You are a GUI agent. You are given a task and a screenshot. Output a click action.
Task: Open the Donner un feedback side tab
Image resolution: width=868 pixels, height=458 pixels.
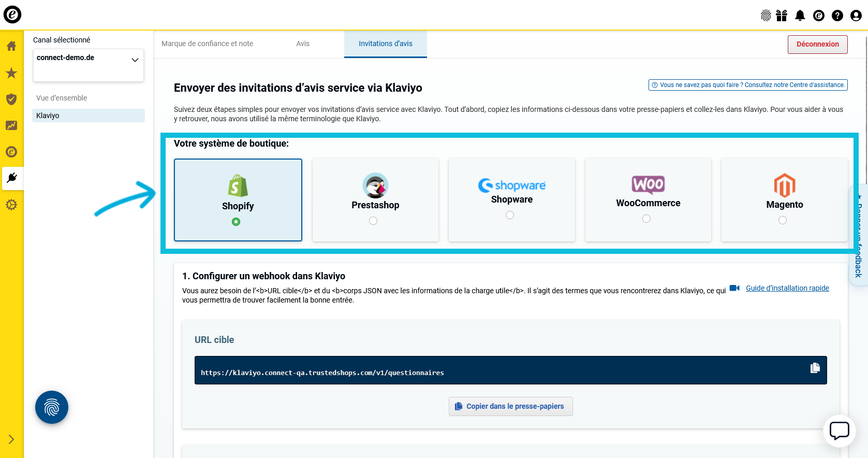[859, 234]
